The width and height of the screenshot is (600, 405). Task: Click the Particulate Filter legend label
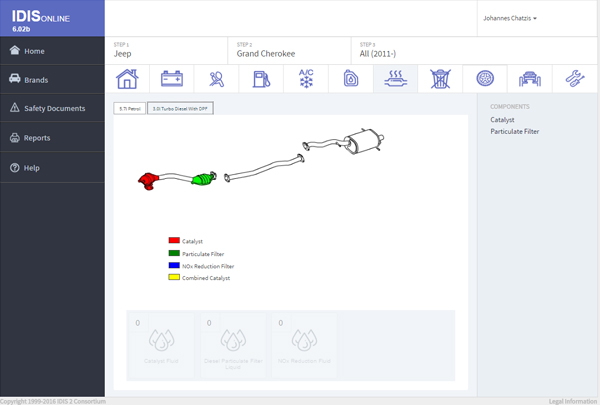(203, 254)
